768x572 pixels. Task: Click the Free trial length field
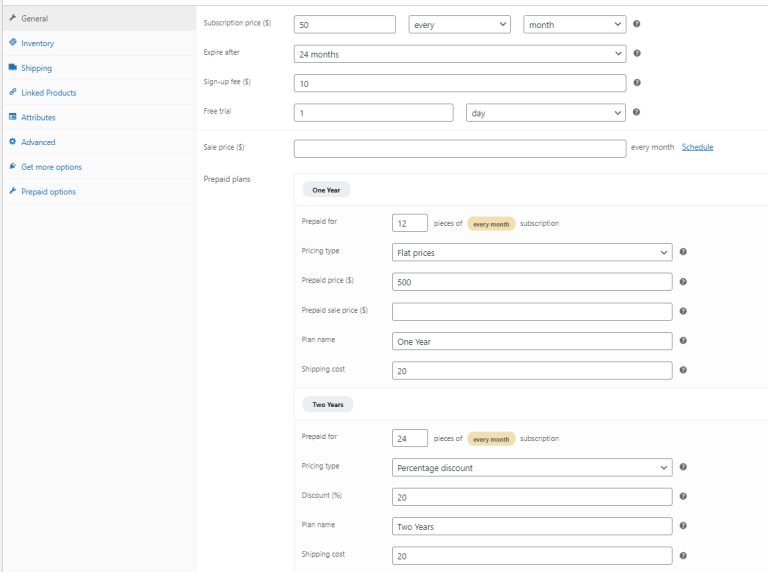pos(374,113)
